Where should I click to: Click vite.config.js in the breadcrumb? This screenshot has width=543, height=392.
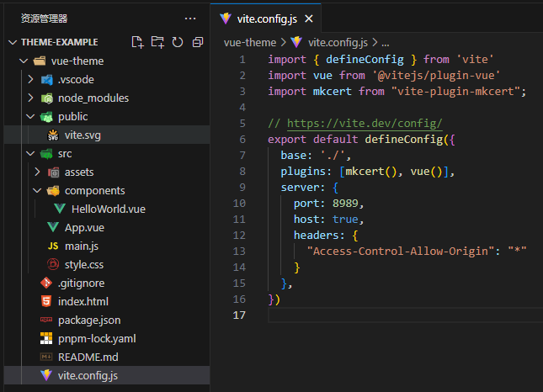(338, 43)
